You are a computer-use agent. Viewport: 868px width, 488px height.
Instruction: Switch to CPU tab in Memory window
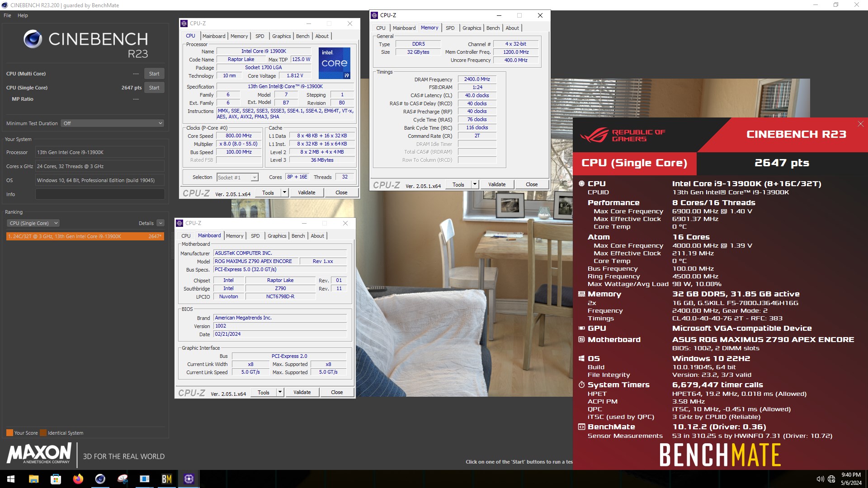(x=381, y=28)
